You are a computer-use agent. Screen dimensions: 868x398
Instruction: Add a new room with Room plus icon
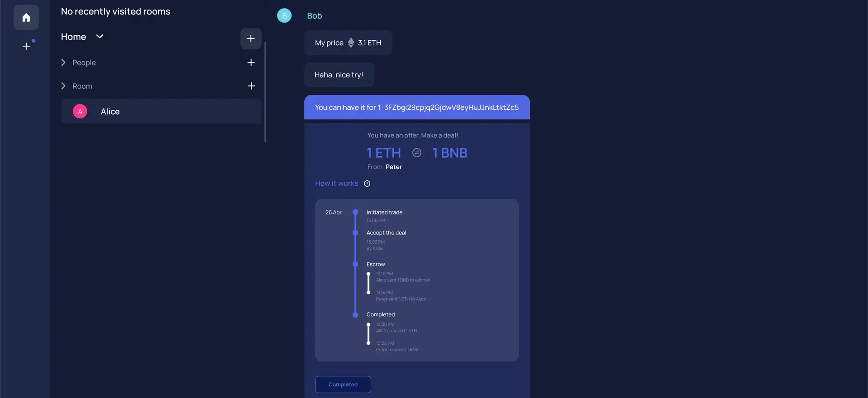pyautogui.click(x=251, y=86)
